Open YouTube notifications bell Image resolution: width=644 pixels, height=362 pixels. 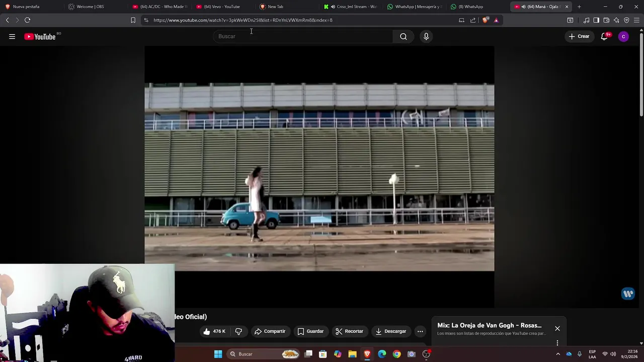click(x=604, y=36)
